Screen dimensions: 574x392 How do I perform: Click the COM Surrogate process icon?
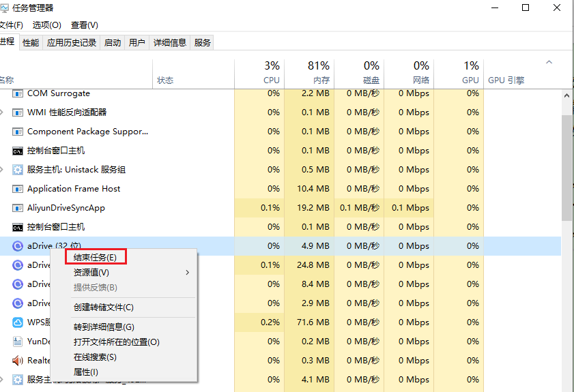click(x=18, y=93)
